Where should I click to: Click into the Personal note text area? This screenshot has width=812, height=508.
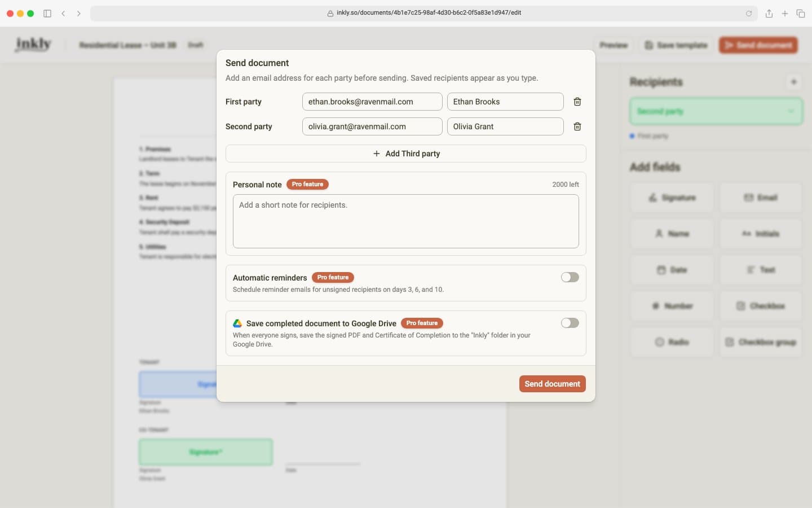(x=406, y=221)
